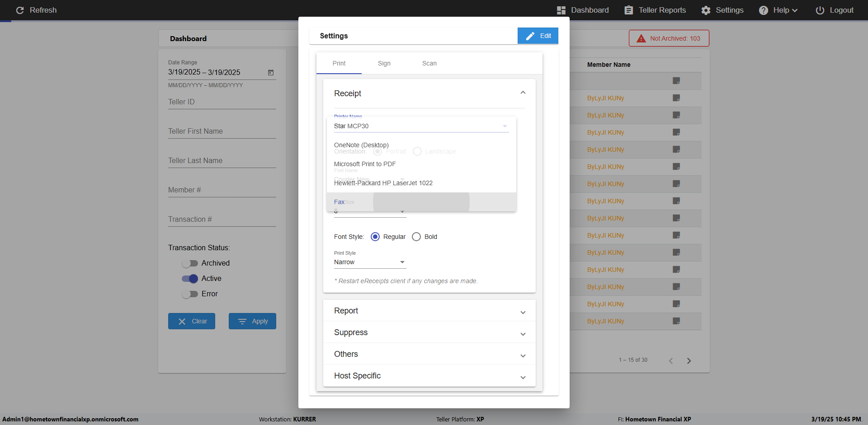Choose Hewlett-Packard HP LaserJet 1022 printer
The width and height of the screenshot is (868, 425).
pos(421,183)
